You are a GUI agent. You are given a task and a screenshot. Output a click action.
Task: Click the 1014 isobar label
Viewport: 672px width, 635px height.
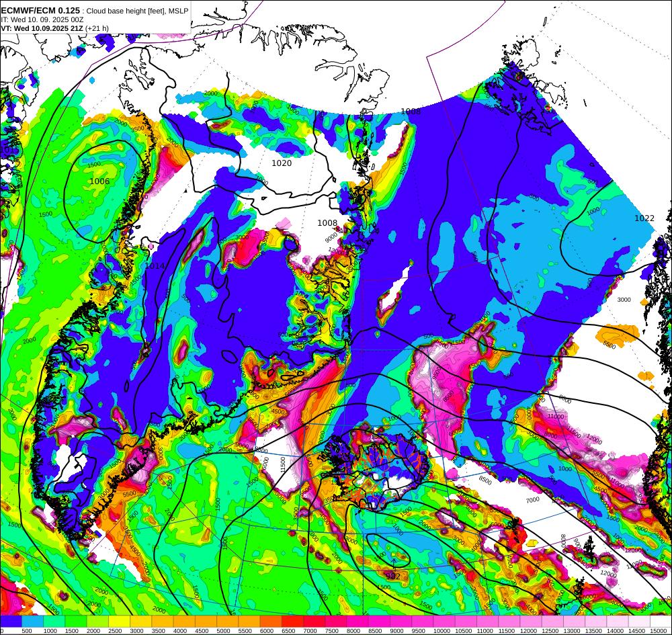click(155, 265)
